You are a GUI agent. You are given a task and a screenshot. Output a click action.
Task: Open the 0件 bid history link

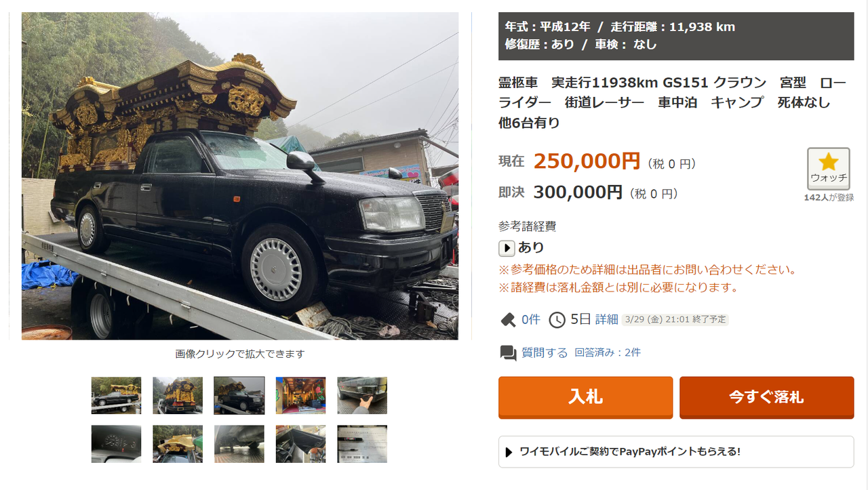point(531,319)
